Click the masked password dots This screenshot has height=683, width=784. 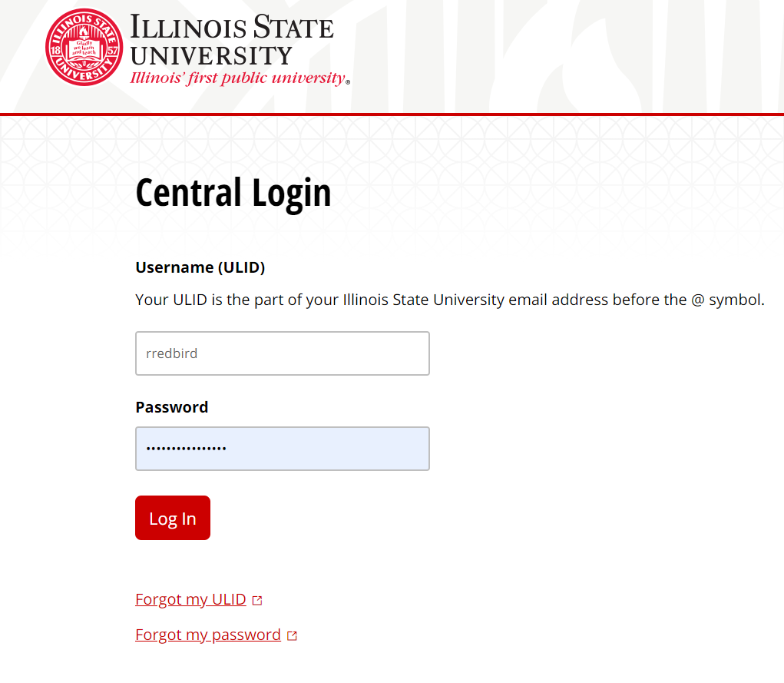coord(186,449)
